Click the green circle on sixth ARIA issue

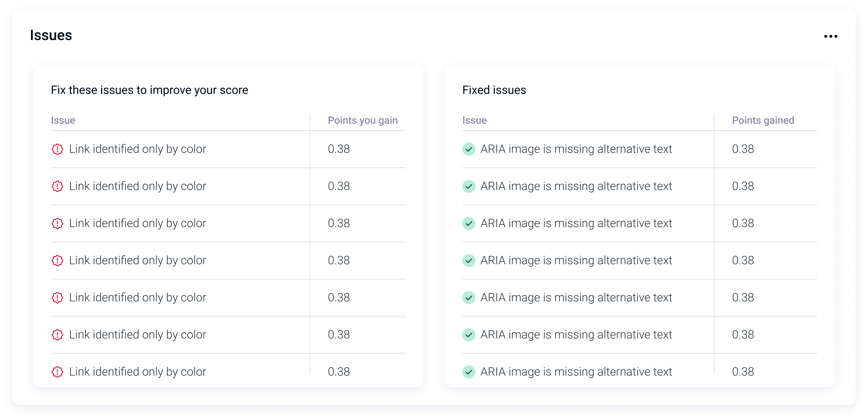[x=469, y=335]
